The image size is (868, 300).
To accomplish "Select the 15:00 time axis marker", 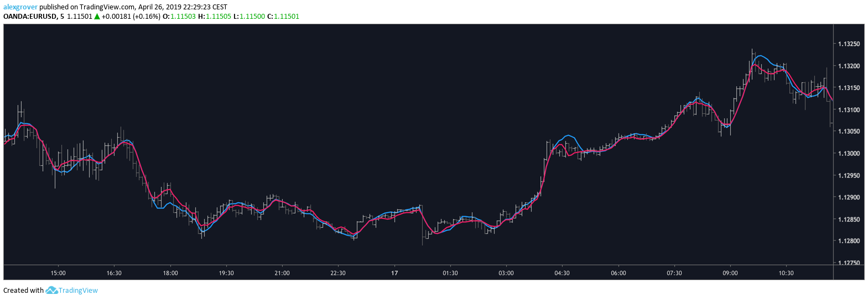I will (x=58, y=273).
